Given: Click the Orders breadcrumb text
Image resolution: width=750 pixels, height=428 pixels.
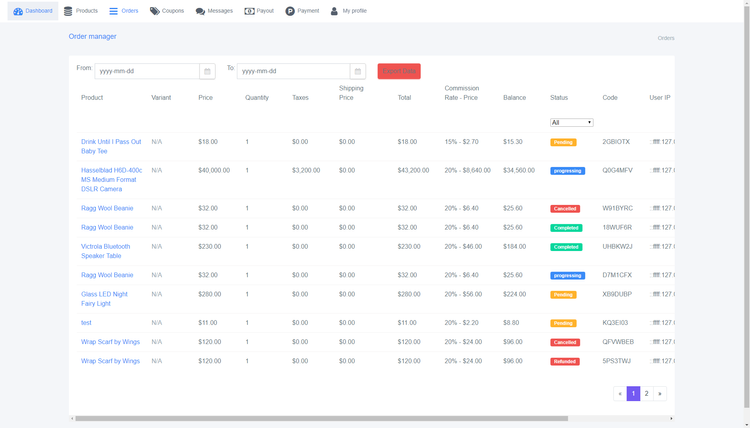Looking at the screenshot, I should [666, 38].
